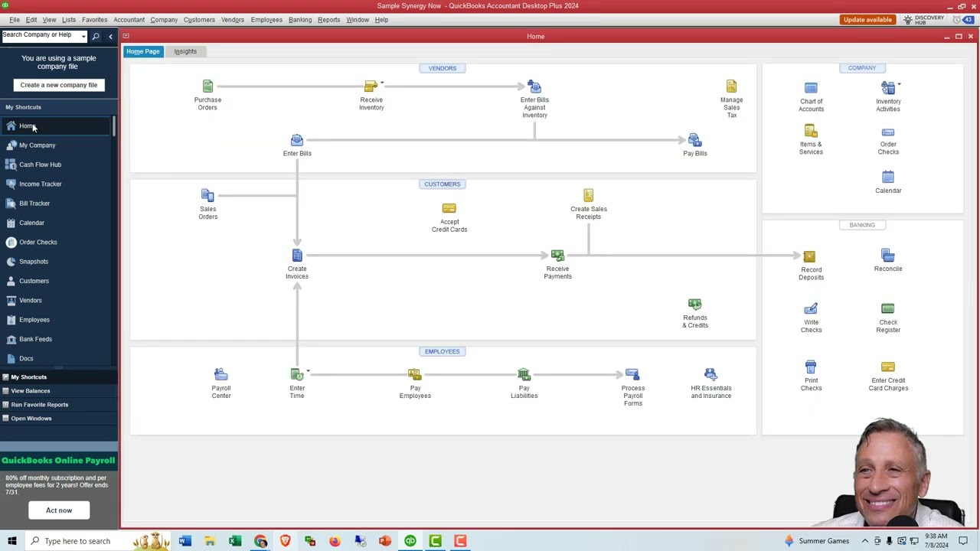The image size is (980, 551).
Task: Open Bill Tracker shortcut
Action: point(34,204)
